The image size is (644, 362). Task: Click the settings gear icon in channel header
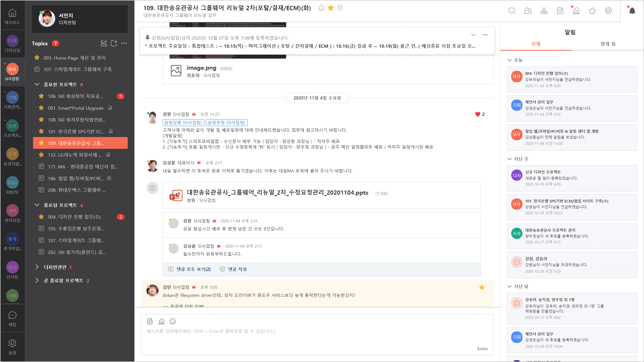341,8
